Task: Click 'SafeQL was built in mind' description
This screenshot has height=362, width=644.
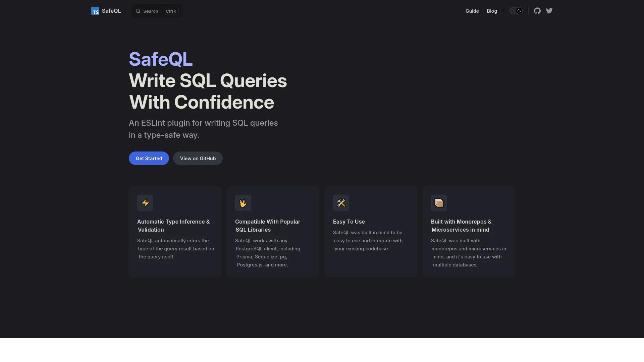Action: click(368, 241)
